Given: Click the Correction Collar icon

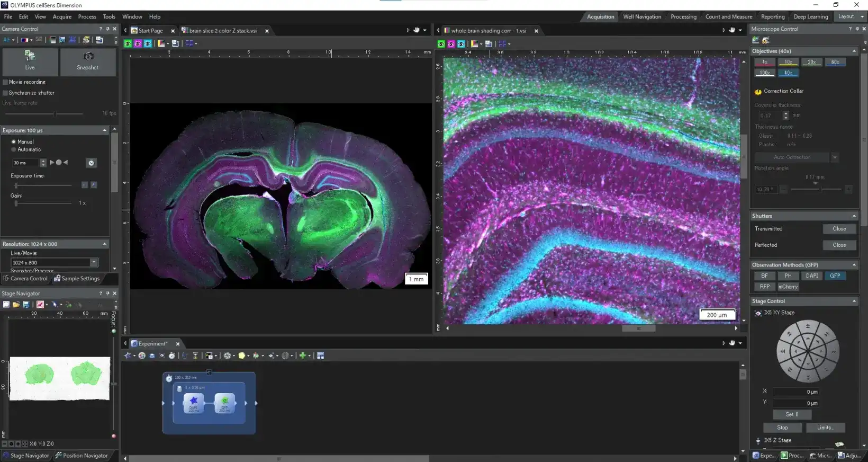Looking at the screenshot, I should point(758,92).
